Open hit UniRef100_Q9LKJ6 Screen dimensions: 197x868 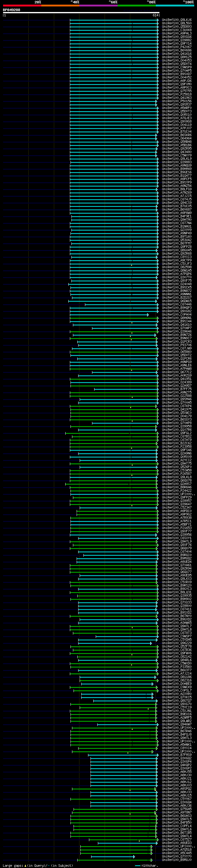(x=177, y=20)
